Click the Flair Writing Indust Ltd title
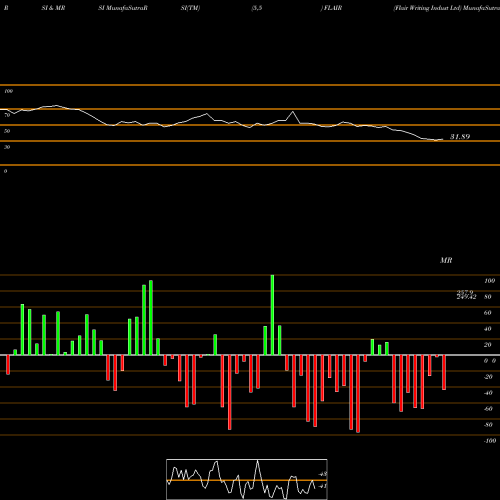The height and width of the screenshot is (500, 500). pos(426,8)
